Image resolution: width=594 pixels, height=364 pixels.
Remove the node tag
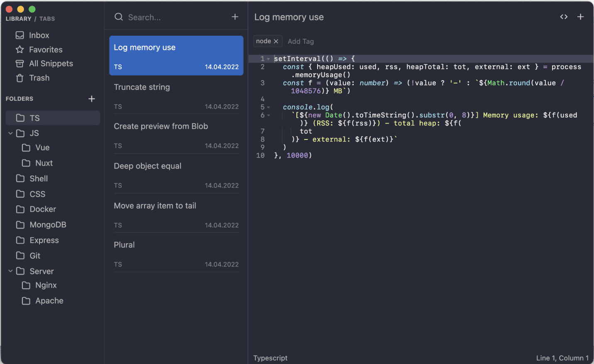coord(276,41)
